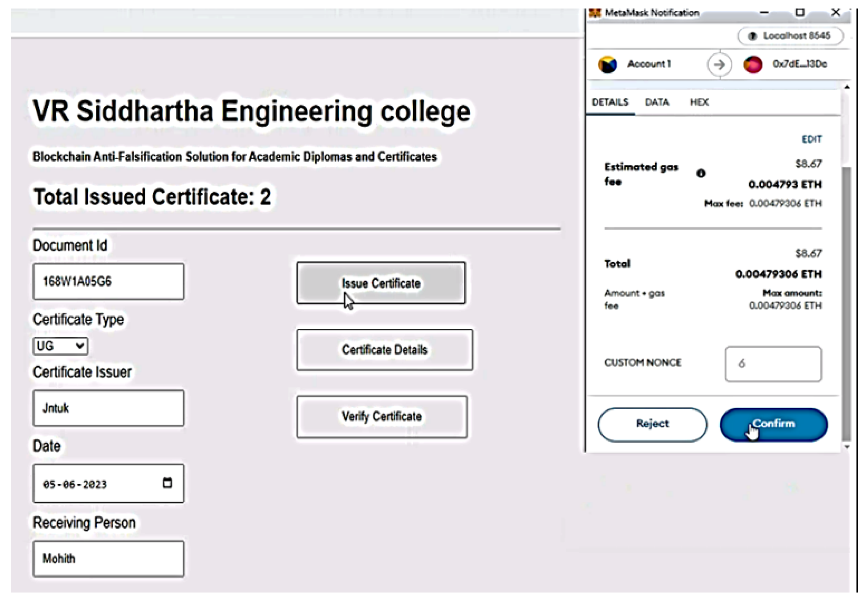
Task: Click the Account 1 avatar icon
Action: tap(607, 64)
